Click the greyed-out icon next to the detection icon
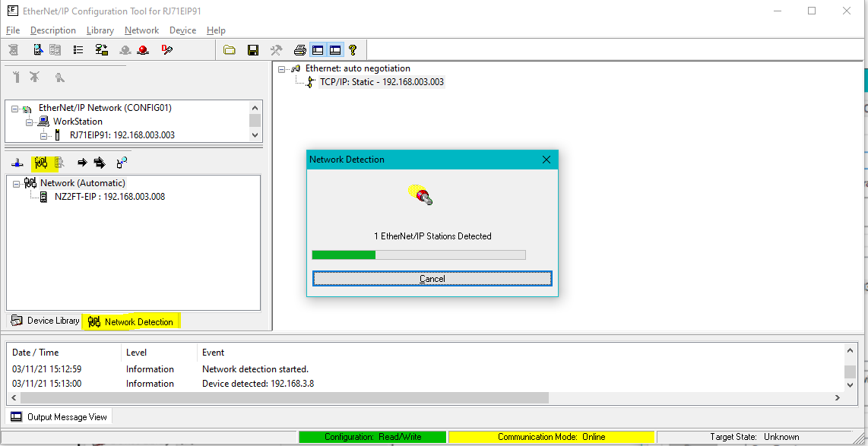 pyautogui.click(x=59, y=163)
